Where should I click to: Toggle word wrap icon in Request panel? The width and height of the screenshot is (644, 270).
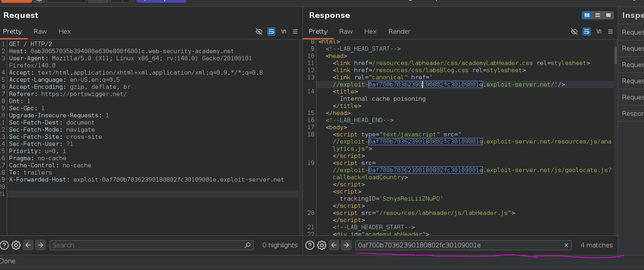tap(271, 31)
